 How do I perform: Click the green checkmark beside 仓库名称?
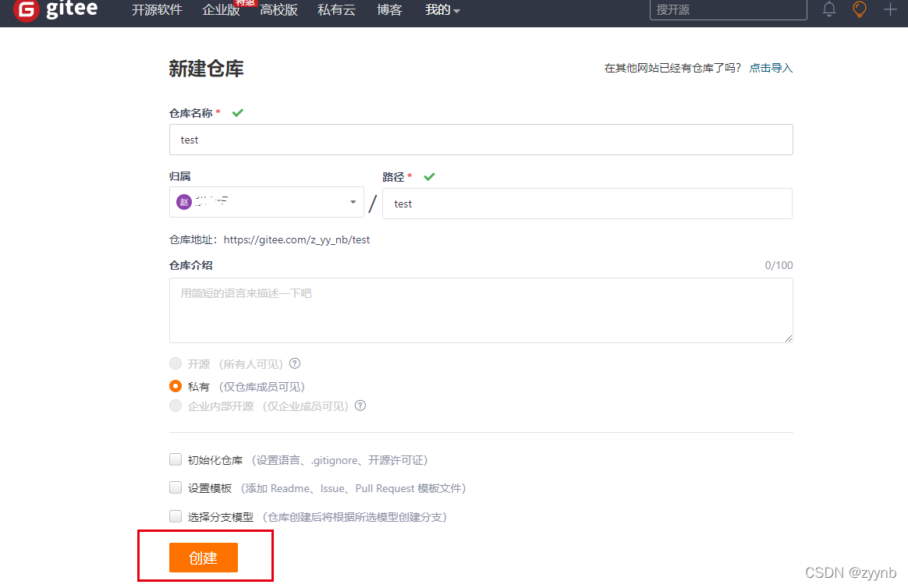tap(237, 112)
